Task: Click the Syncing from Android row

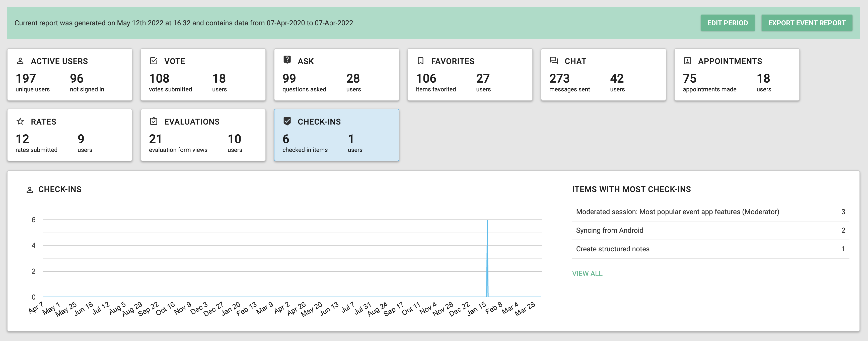Action: tap(711, 230)
